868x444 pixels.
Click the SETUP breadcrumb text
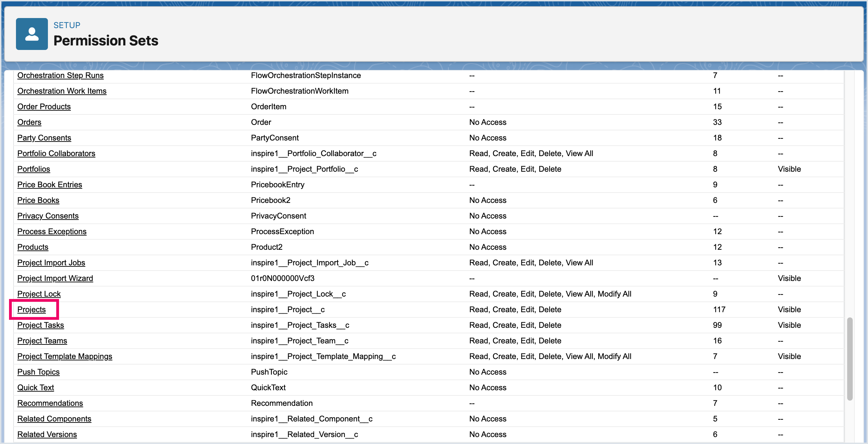(67, 25)
